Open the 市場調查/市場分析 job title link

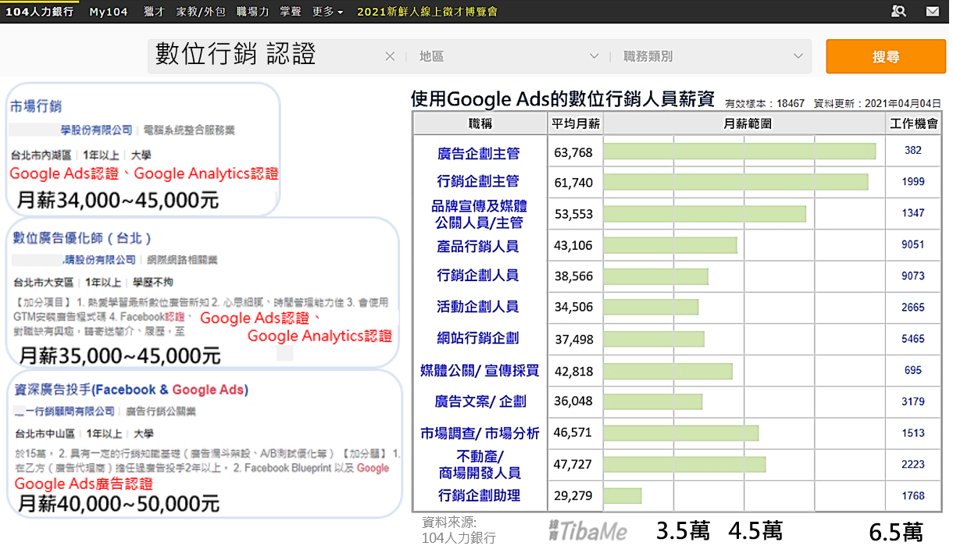(480, 433)
